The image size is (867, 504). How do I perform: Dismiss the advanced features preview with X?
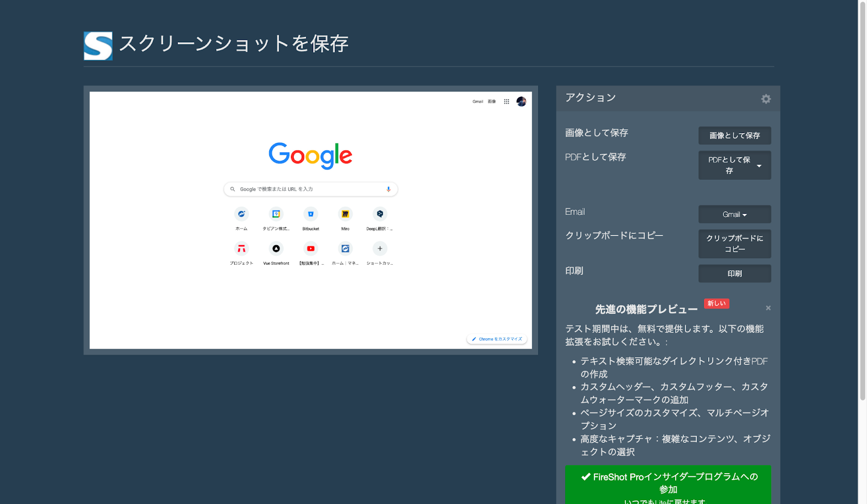(768, 308)
